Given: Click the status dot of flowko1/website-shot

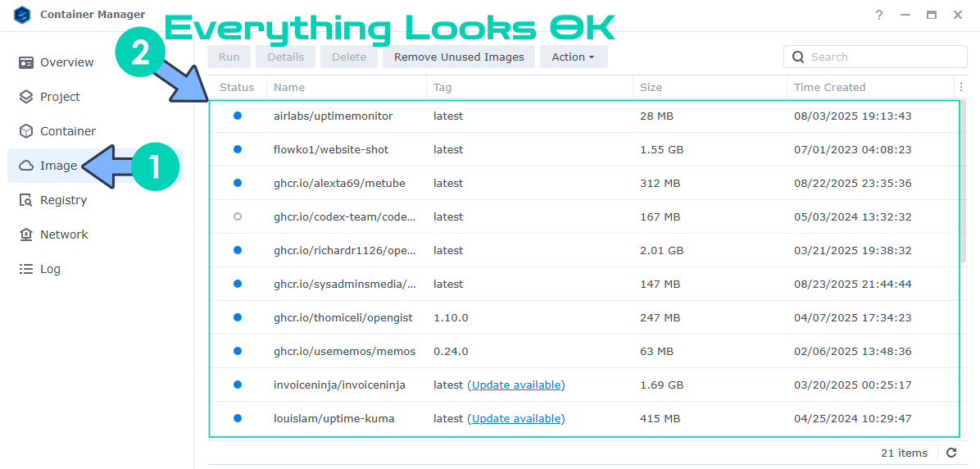Looking at the screenshot, I should click(x=238, y=149).
